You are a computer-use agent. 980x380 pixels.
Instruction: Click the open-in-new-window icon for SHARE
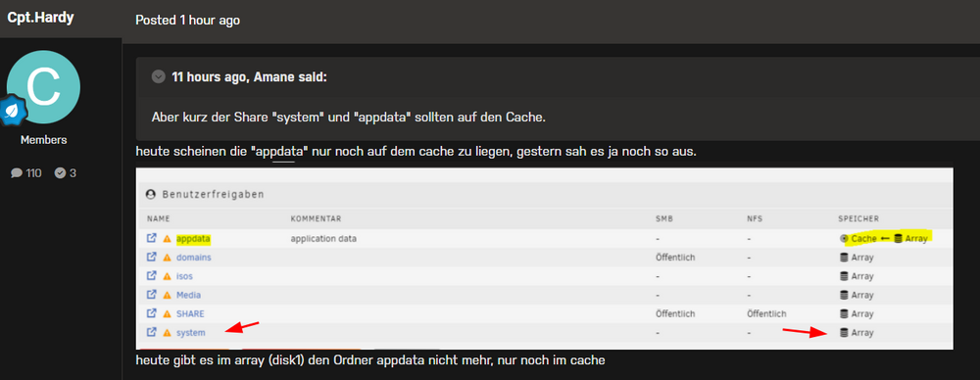[151, 313]
